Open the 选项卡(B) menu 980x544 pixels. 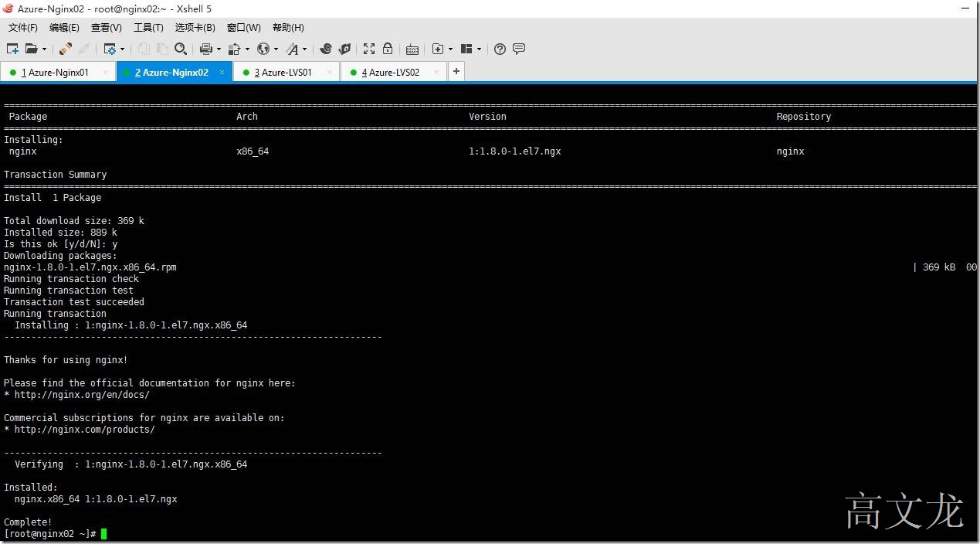(x=195, y=28)
